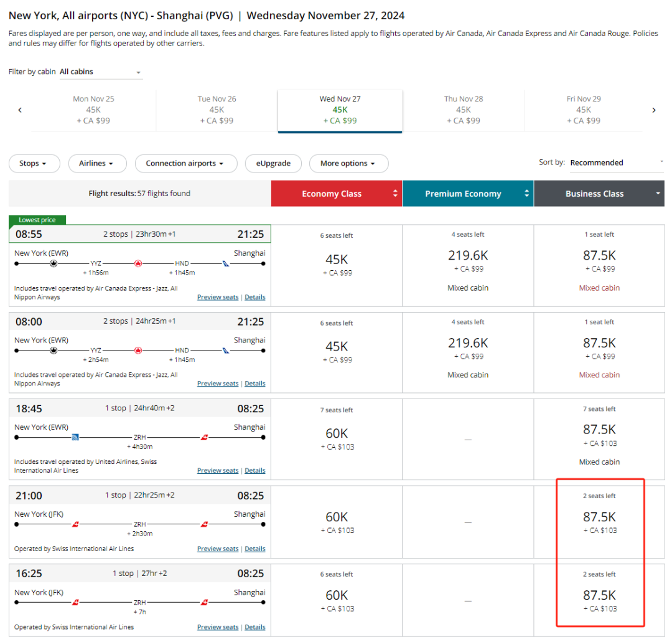Click United Airlines logo on 18:45 flight
This screenshot has height=642, width=672.
[x=75, y=438]
